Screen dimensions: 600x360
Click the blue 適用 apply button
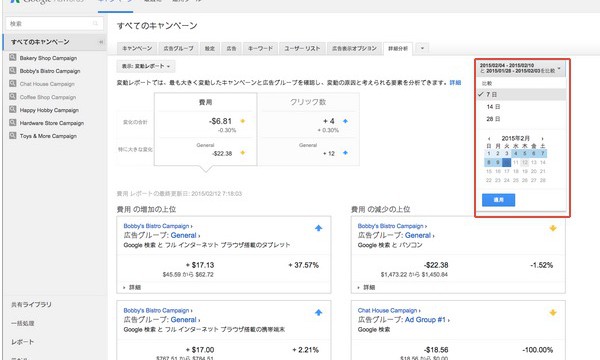498,200
